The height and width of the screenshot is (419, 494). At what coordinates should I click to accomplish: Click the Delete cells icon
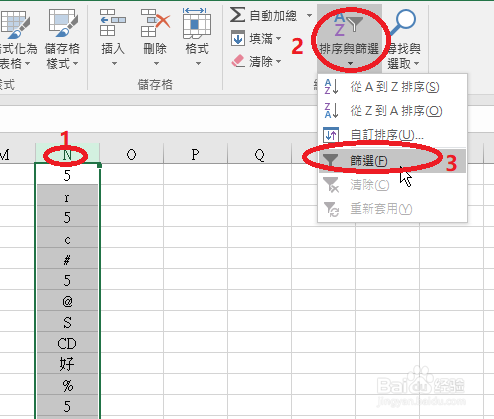(x=155, y=23)
